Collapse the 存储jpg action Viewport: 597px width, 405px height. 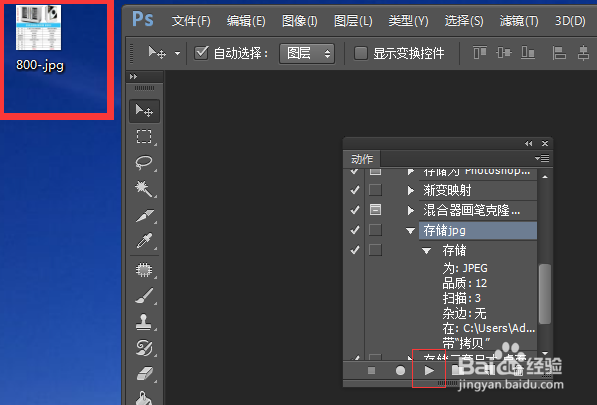point(410,231)
